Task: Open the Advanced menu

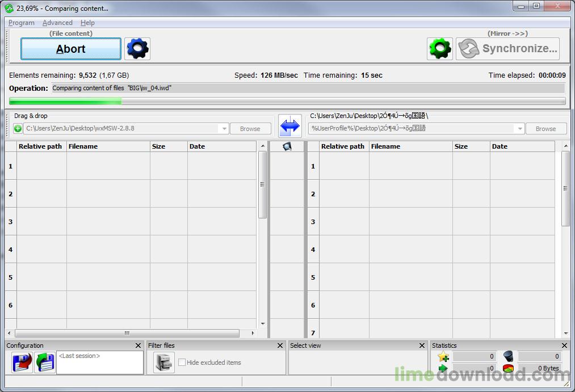Action: [57, 23]
